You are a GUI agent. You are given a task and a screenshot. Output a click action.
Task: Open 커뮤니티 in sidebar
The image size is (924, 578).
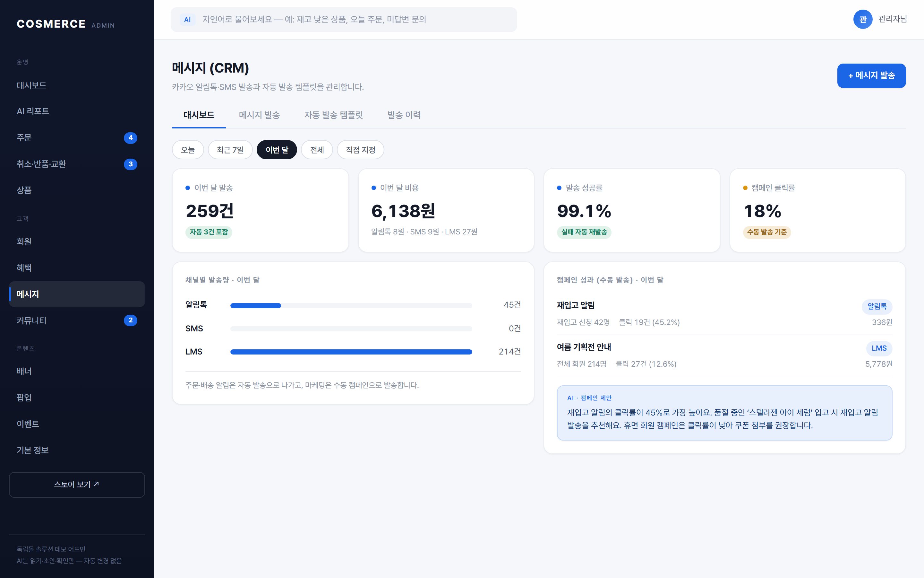(77, 320)
